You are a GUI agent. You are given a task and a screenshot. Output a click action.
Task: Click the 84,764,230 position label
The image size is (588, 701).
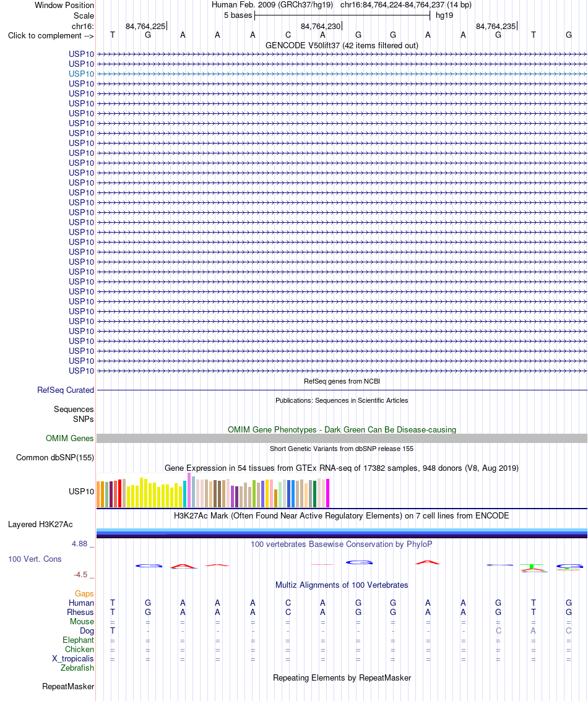pyautogui.click(x=321, y=27)
